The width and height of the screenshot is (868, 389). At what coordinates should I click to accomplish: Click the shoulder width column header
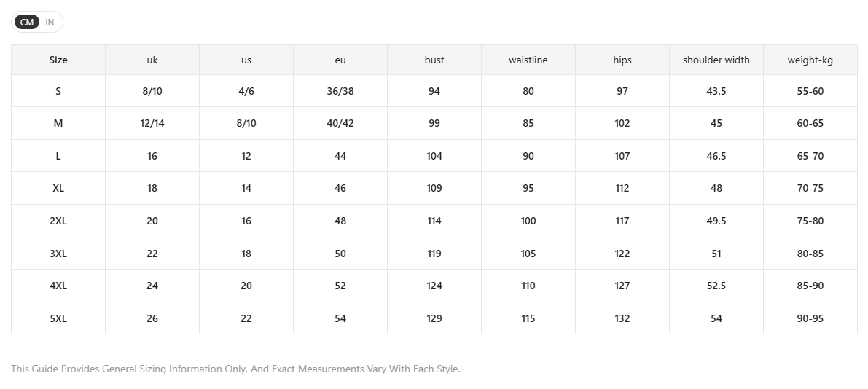716,60
